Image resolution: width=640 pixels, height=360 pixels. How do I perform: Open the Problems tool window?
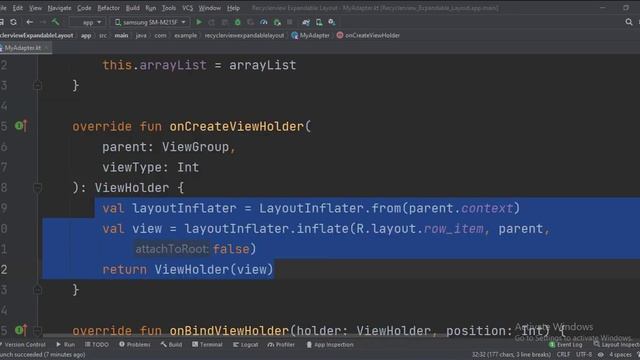(135, 344)
